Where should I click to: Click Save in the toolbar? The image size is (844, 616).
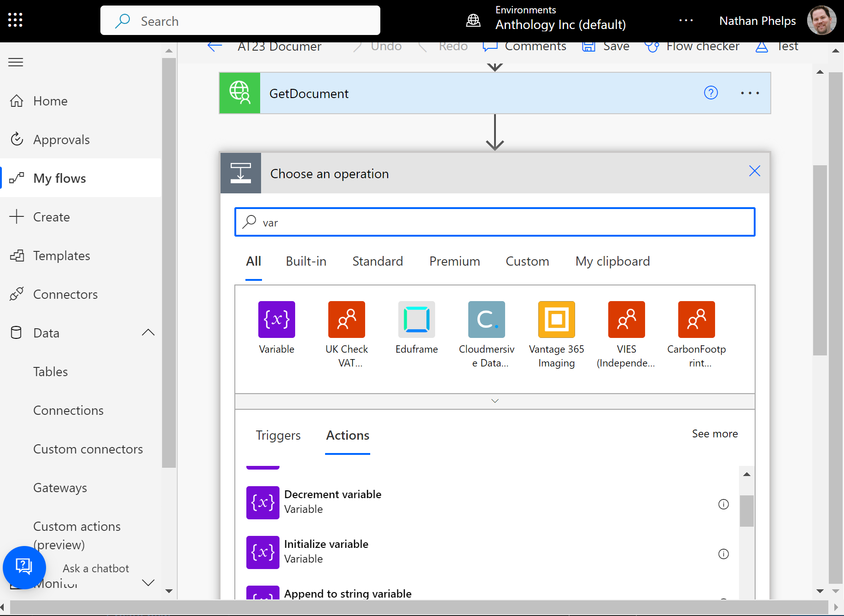pyautogui.click(x=605, y=46)
